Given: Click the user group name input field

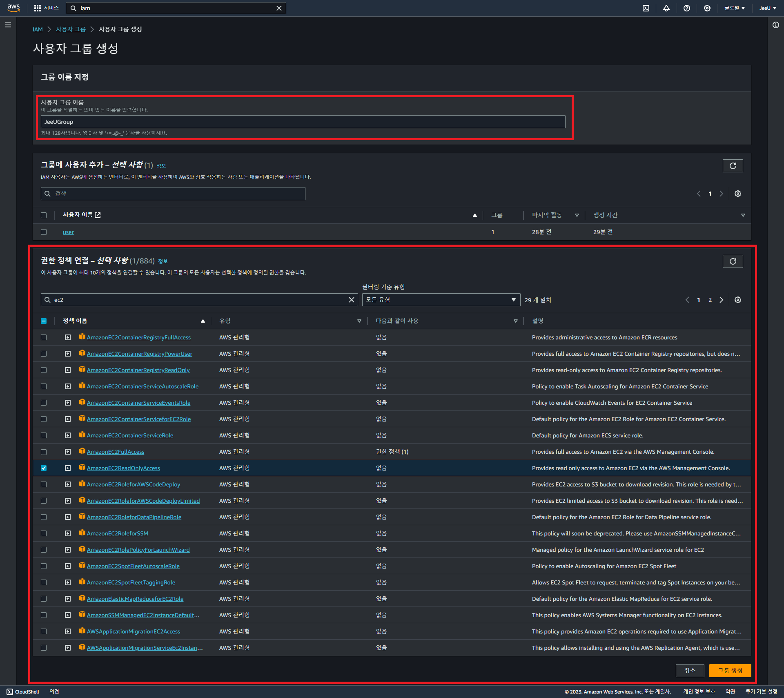Looking at the screenshot, I should (303, 122).
